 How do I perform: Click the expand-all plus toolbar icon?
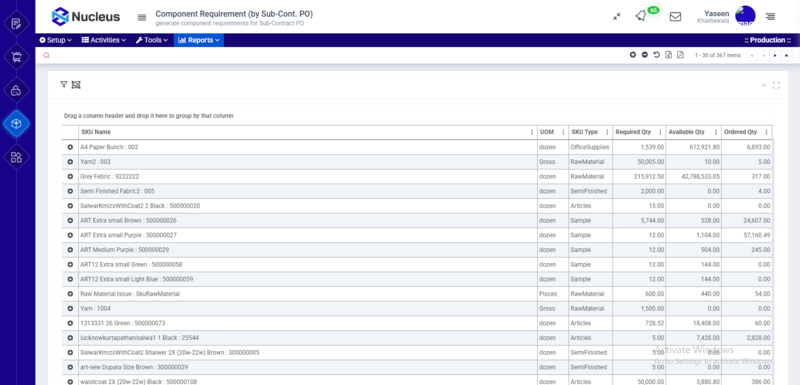coord(633,55)
